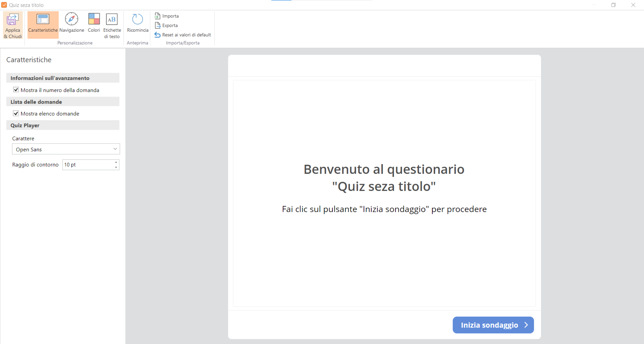Click the Quiz Player section header
644x344 pixels.
tap(63, 125)
